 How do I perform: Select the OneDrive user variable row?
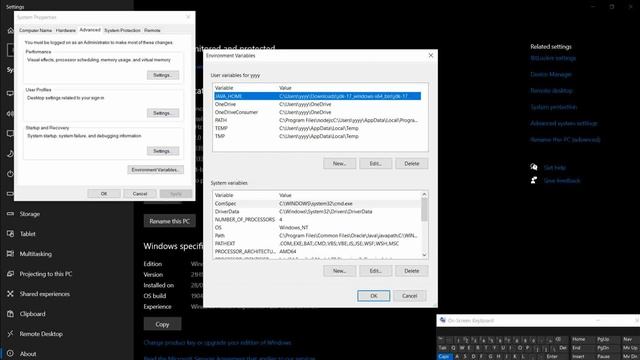[318, 104]
